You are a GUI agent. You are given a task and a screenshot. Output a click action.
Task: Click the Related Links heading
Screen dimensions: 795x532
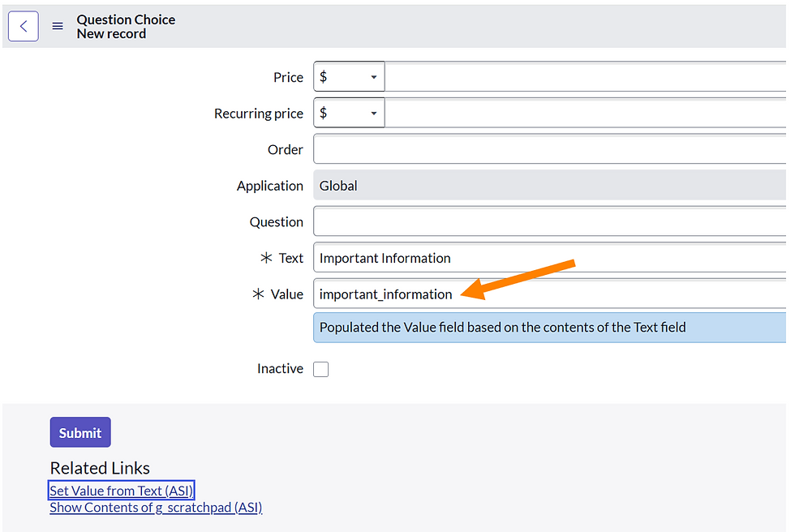pyautogui.click(x=99, y=468)
